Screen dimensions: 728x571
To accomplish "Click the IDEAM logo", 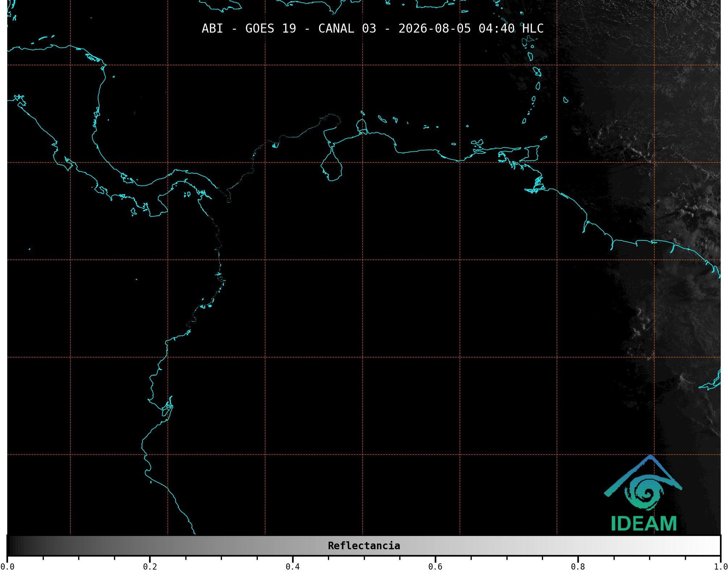I will pos(643,493).
